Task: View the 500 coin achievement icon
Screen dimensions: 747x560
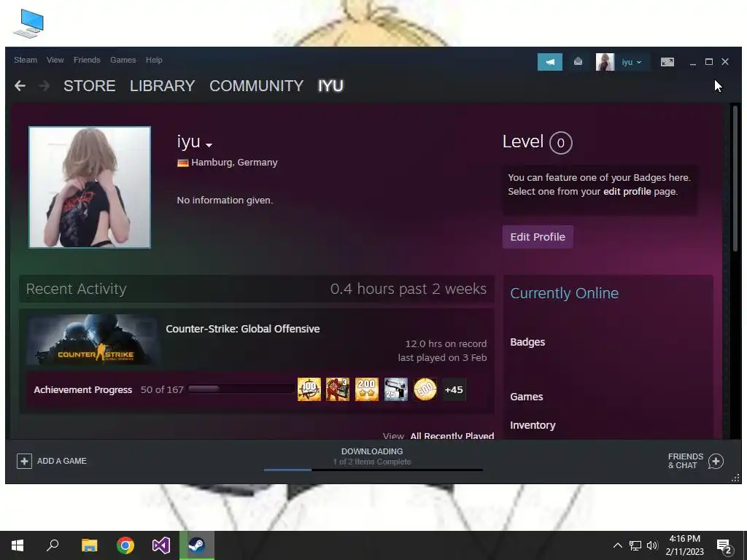Action: [x=425, y=389]
